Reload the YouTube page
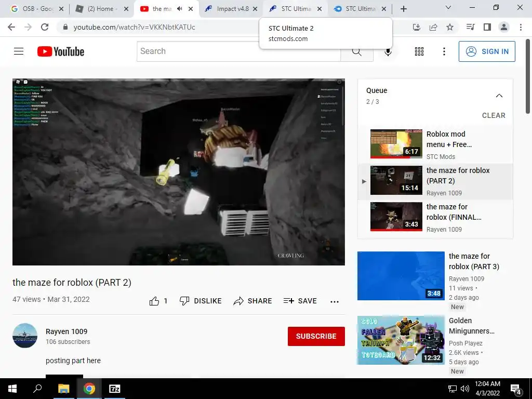The image size is (532, 399). [45, 27]
